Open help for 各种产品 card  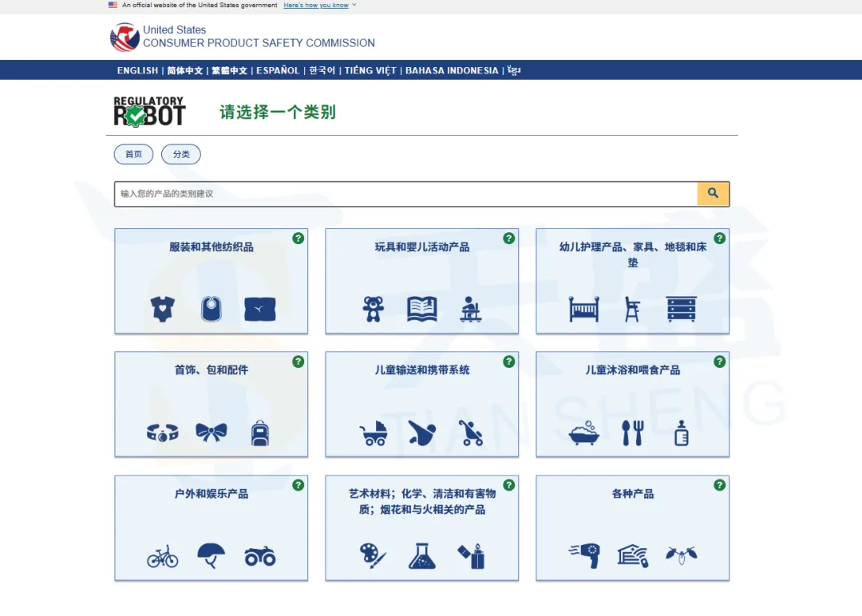(720, 485)
